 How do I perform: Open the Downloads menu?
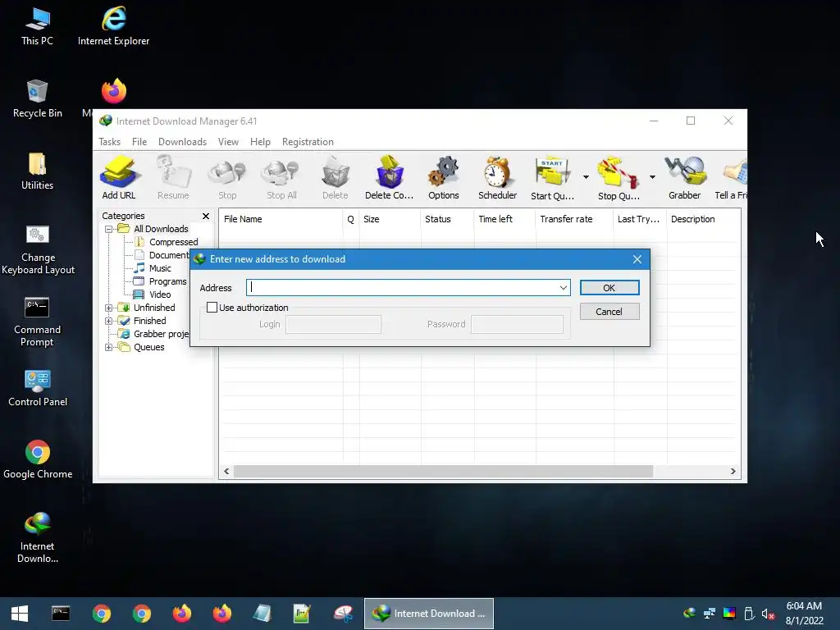point(182,142)
